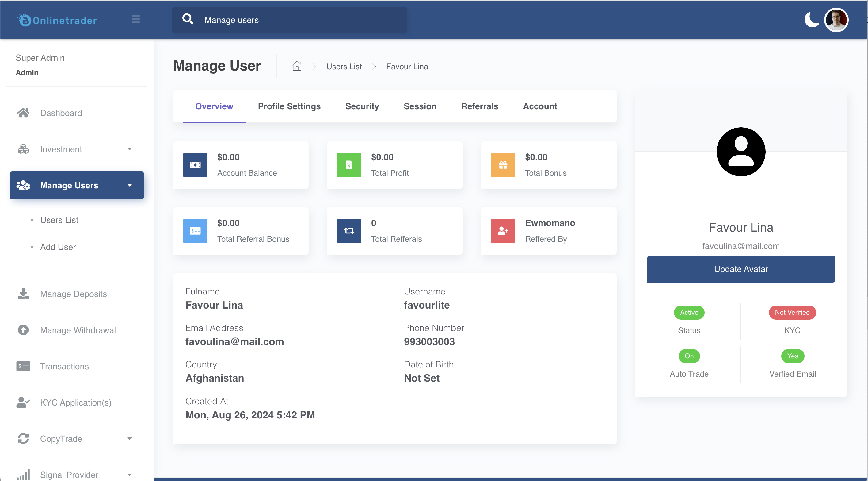Image resolution: width=868 pixels, height=481 pixels.
Task: Expand the Signal Provider dropdown arrow
Action: click(129, 475)
